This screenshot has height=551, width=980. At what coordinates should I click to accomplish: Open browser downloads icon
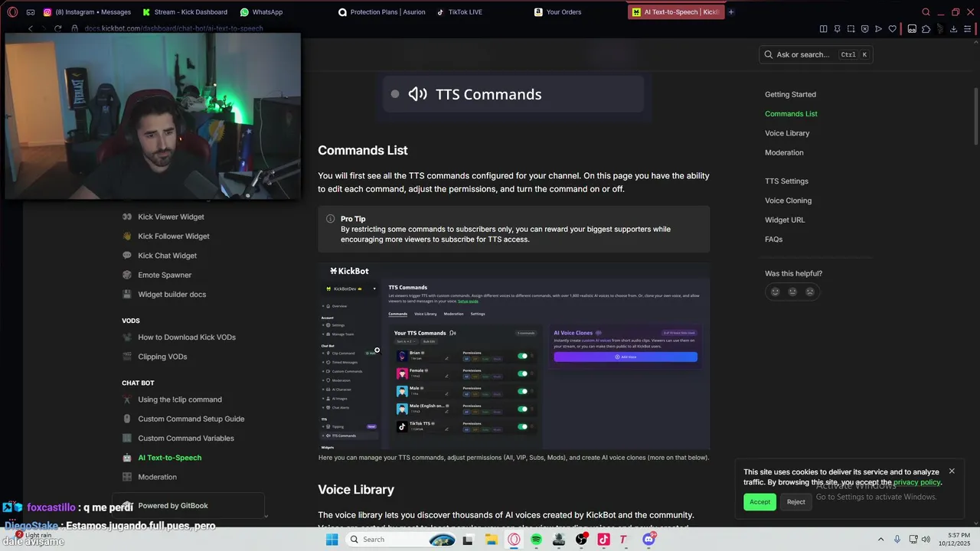[x=954, y=29]
